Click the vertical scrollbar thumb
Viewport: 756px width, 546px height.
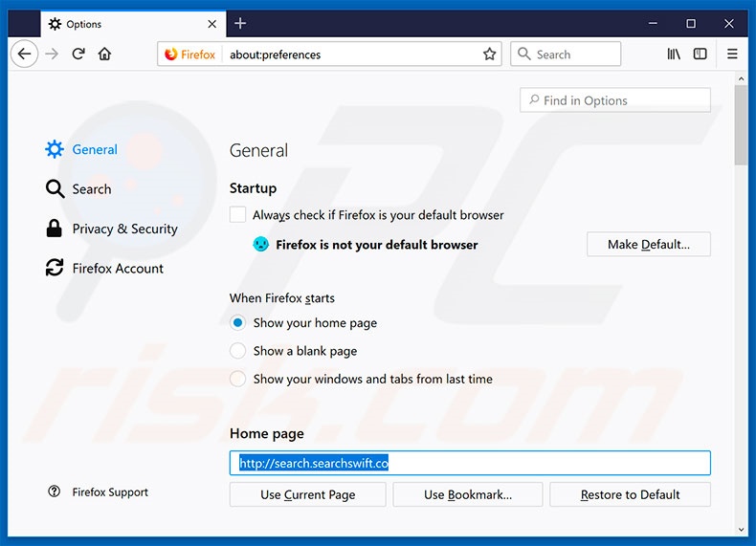(741, 125)
